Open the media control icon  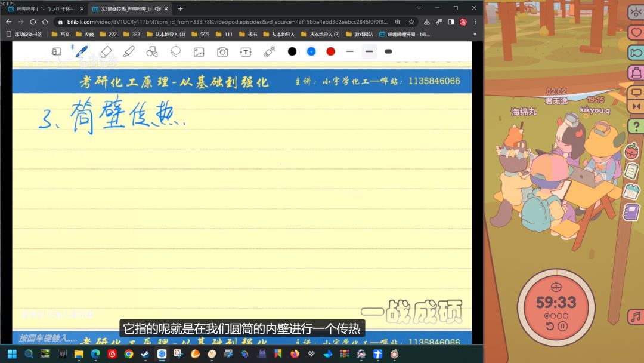coord(439,21)
